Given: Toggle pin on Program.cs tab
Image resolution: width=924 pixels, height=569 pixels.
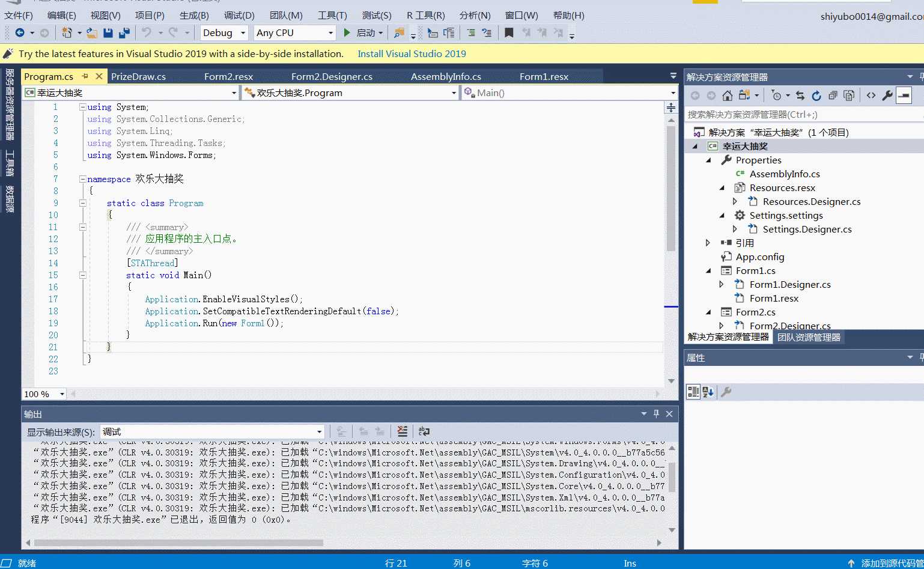Looking at the screenshot, I should point(85,76).
